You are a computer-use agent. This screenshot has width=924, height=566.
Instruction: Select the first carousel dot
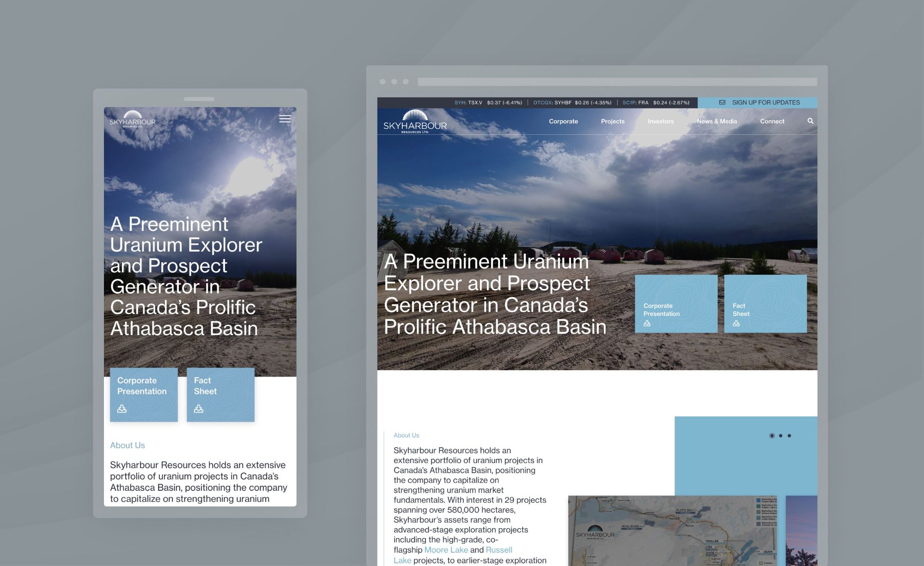tap(772, 436)
